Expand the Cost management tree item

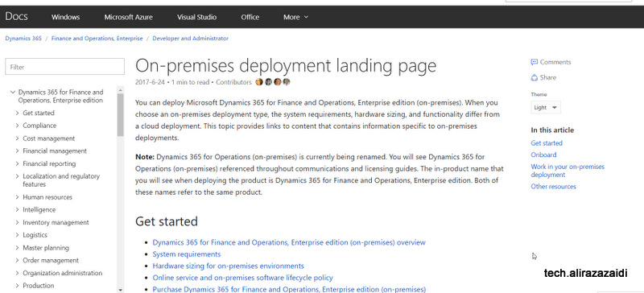[x=17, y=138]
